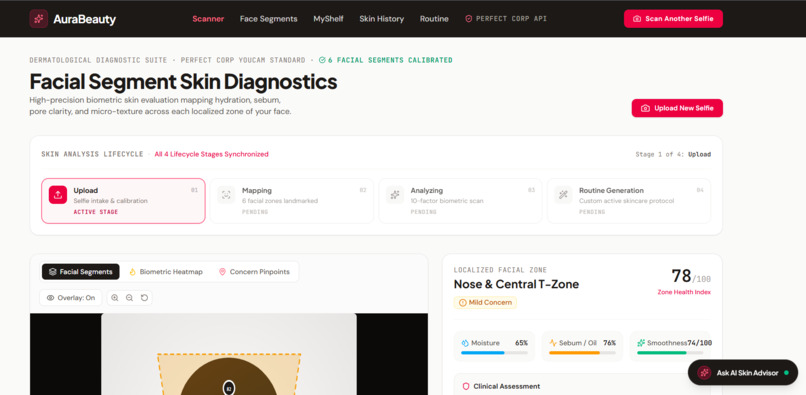Click the Sebum / Oil pulse icon
Screen dimensions: 806x395
pyautogui.click(x=553, y=343)
